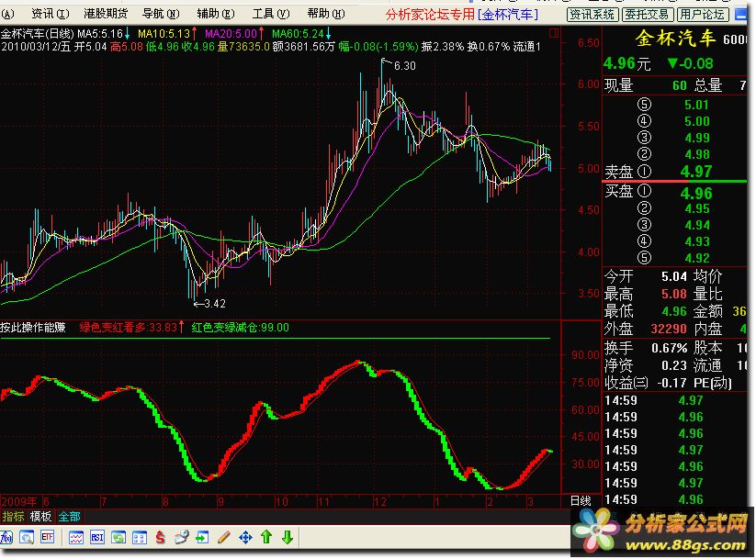Switch to the 指标 tab
The image size is (756, 559).
click(13, 517)
